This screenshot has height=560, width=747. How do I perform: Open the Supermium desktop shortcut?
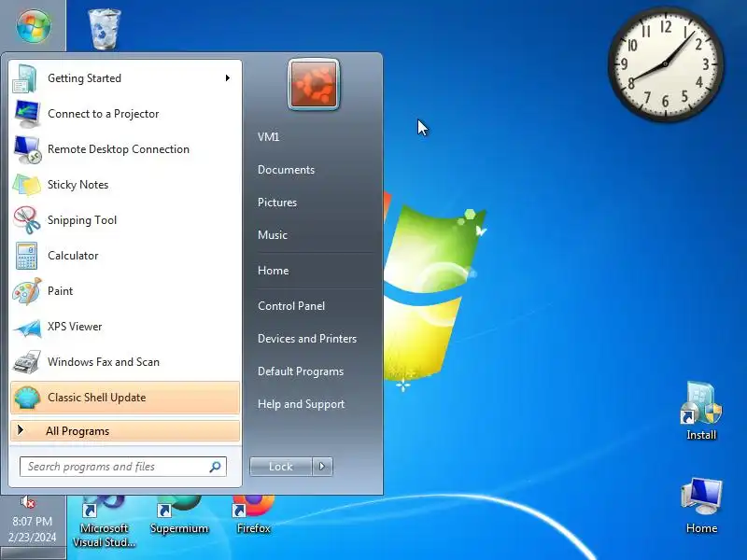(179, 514)
